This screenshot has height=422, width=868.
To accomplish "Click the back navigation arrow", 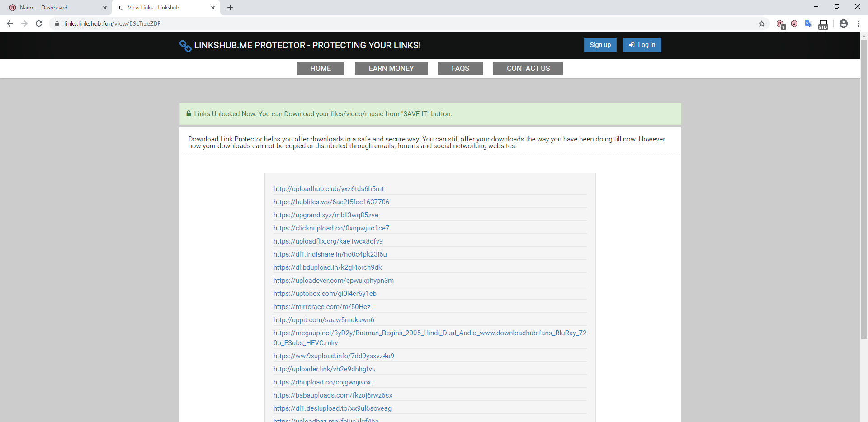I will pyautogui.click(x=9, y=23).
